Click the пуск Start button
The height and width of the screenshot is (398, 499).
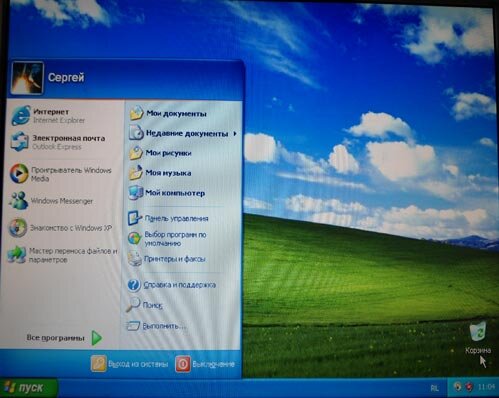coord(29,388)
